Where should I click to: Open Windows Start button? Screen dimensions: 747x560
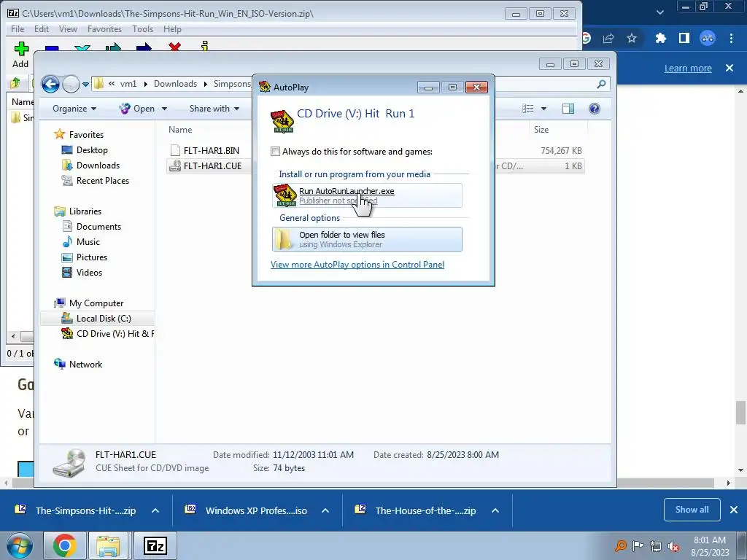(x=19, y=545)
